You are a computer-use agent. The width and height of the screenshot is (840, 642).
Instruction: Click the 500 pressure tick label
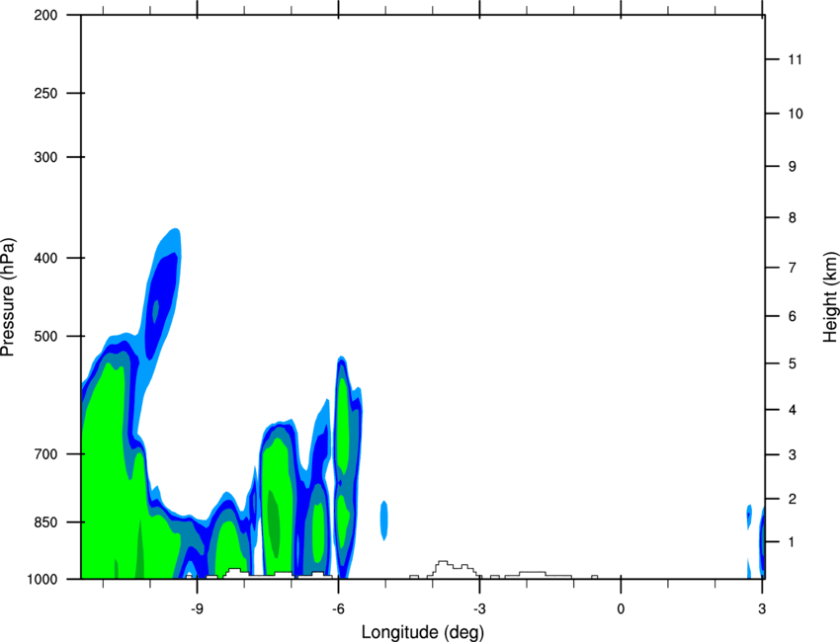(x=45, y=336)
